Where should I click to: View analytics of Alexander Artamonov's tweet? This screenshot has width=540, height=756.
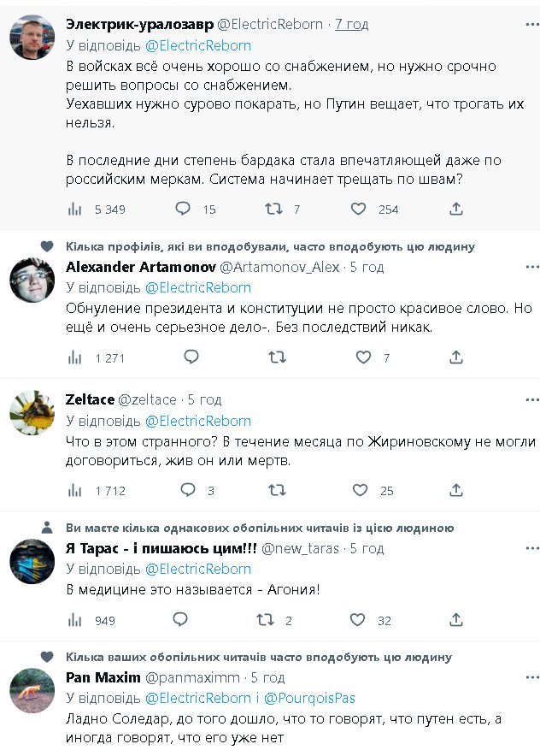(x=75, y=357)
